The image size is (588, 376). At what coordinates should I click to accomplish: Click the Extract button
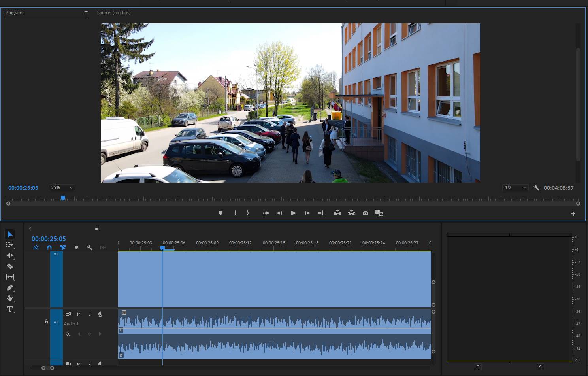[x=351, y=213]
